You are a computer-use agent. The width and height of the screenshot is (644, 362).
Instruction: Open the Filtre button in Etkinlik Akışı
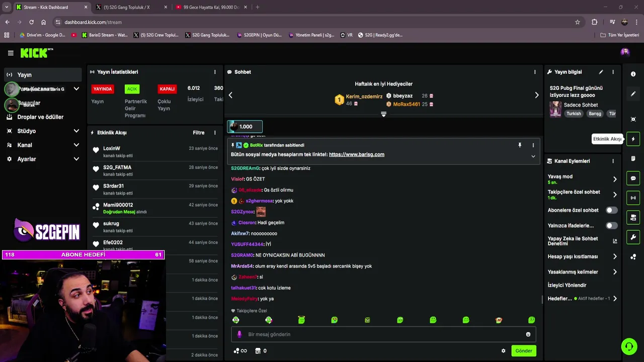tap(198, 133)
